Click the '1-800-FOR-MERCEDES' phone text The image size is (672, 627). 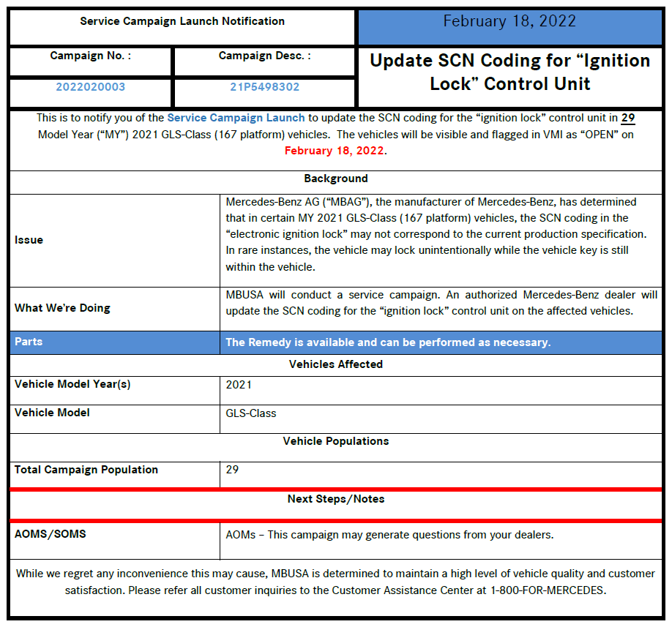click(x=547, y=590)
